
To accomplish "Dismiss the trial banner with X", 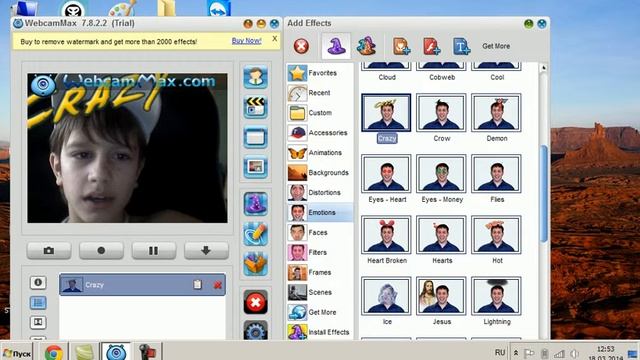I will (x=275, y=38).
